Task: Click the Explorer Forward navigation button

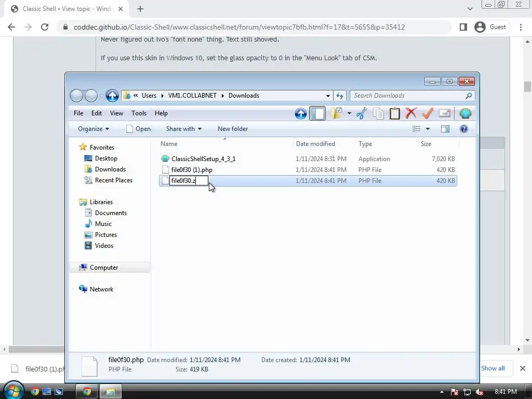Action: (91, 96)
